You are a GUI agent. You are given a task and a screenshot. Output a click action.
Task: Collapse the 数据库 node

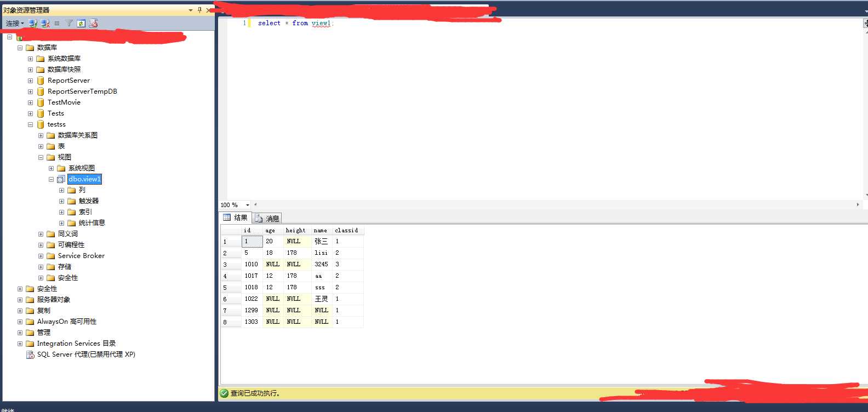coord(20,48)
